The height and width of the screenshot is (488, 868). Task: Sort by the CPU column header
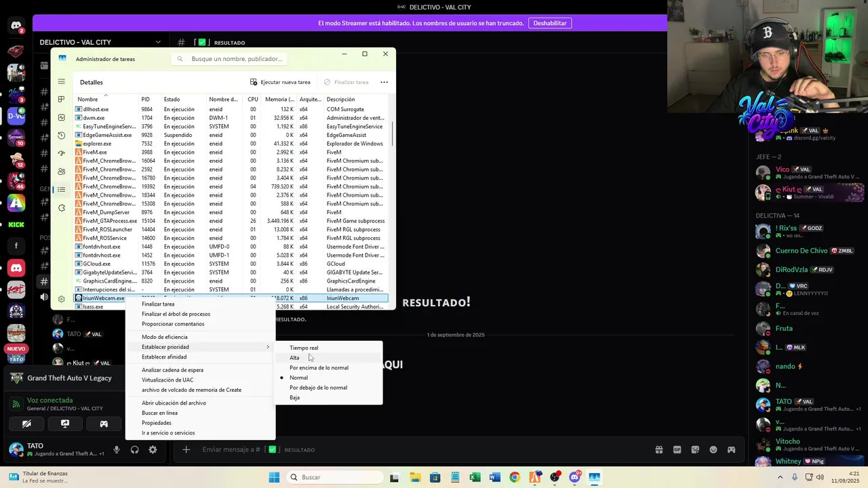252,100
